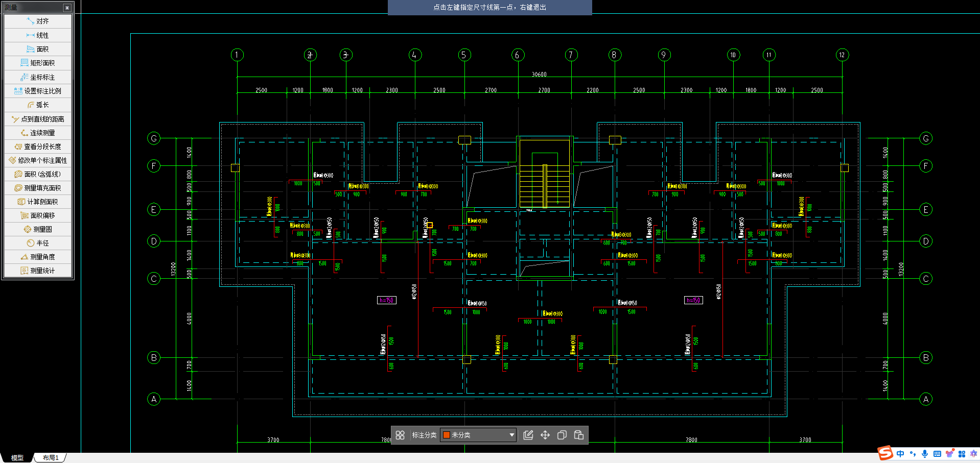Click the move arrows icon in bottom toolbar
The width and height of the screenshot is (980, 463).
coord(545,435)
